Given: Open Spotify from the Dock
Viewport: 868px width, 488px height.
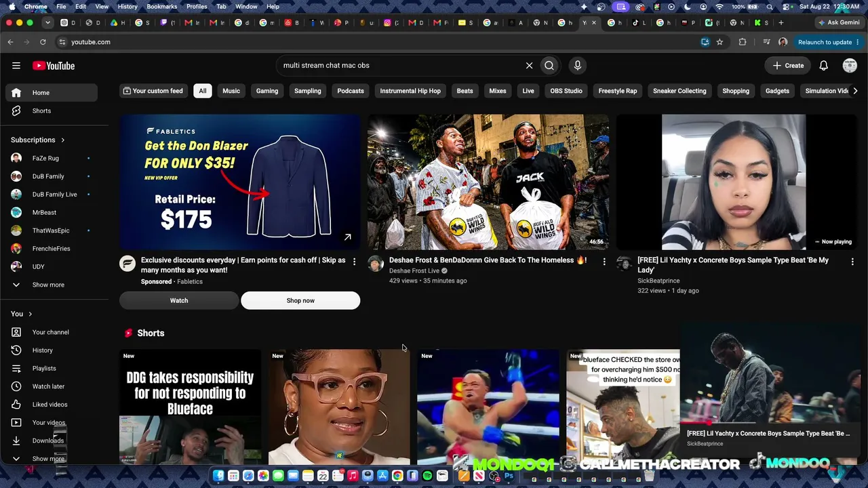Looking at the screenshot, I should [427, 476].
